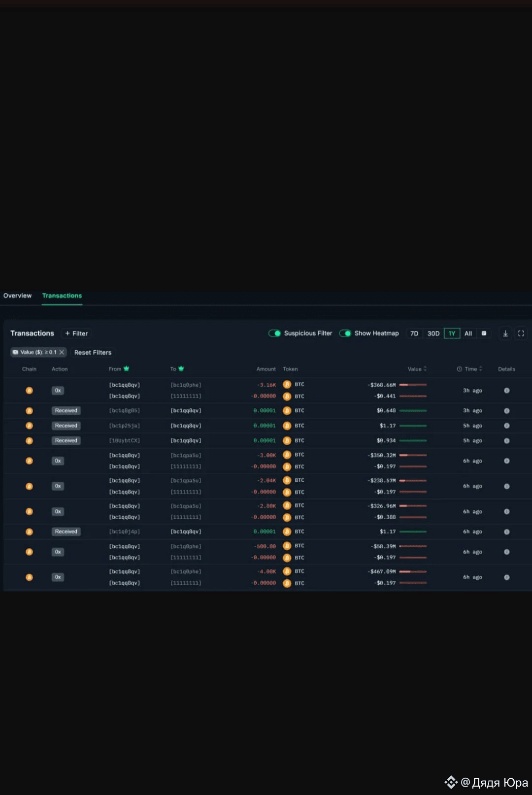The width and height of the screenshot is (532, 795).
Task: Remove the Value ($) ≥ 0.1 filter chip
Action: (x=62, y=352)
